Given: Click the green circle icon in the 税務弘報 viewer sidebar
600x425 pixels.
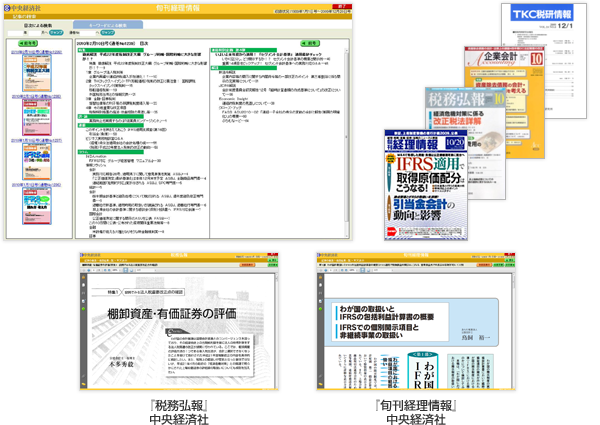Looking at the screenshot, I should coord(83,309).
